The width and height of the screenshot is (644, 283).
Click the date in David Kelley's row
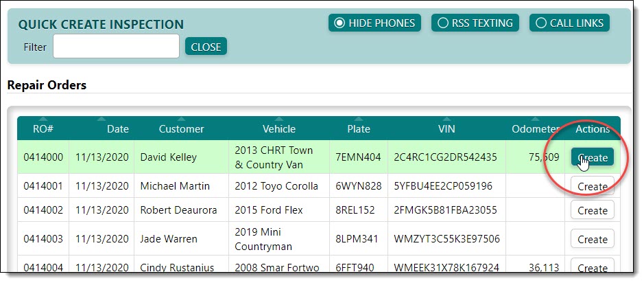(x=102, y=157)
